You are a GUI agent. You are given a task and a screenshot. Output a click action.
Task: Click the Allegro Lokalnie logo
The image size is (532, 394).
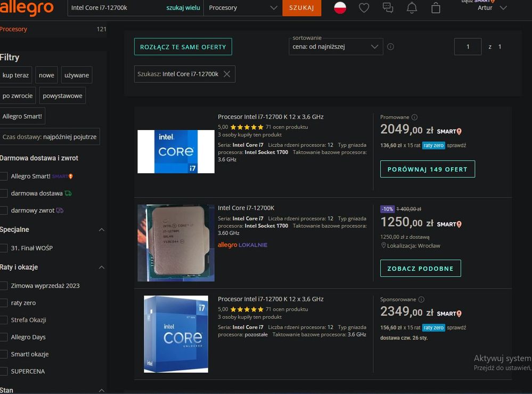(x=242, y=245)
